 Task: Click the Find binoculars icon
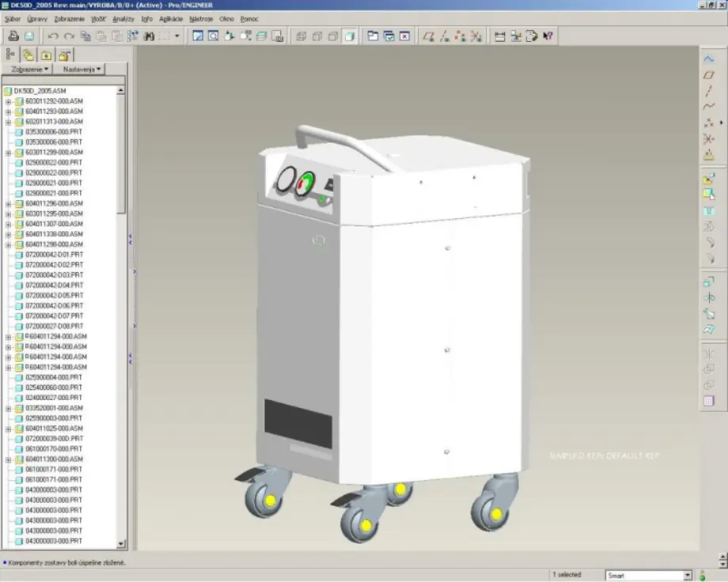[148, 36]
